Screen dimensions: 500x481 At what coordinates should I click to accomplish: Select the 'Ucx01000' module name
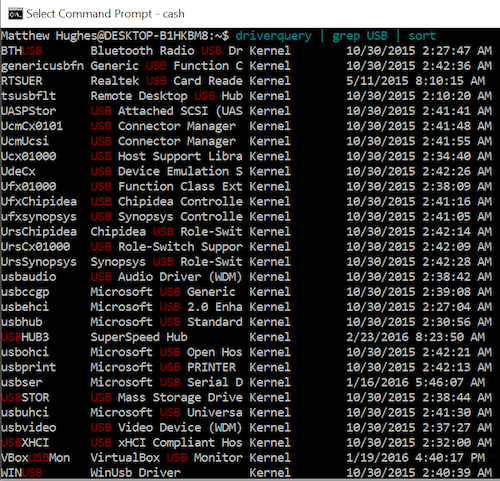pos(28,156)
